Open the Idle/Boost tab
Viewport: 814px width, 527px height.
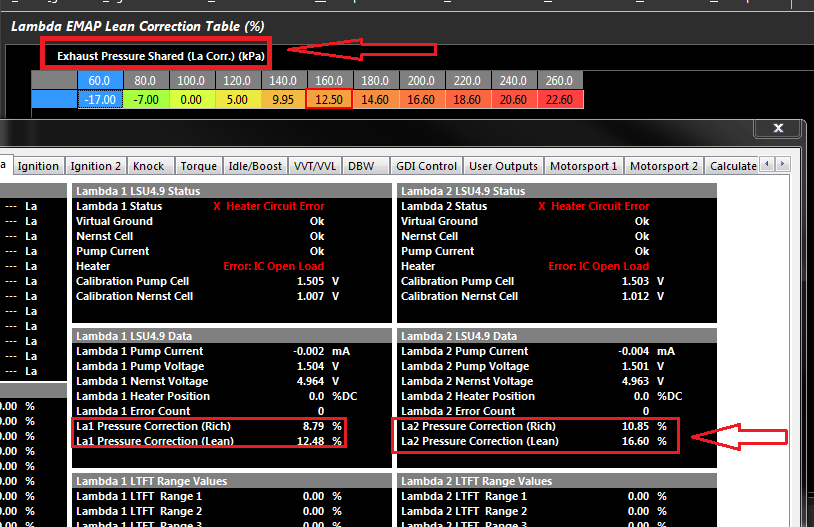pos(256,166)
